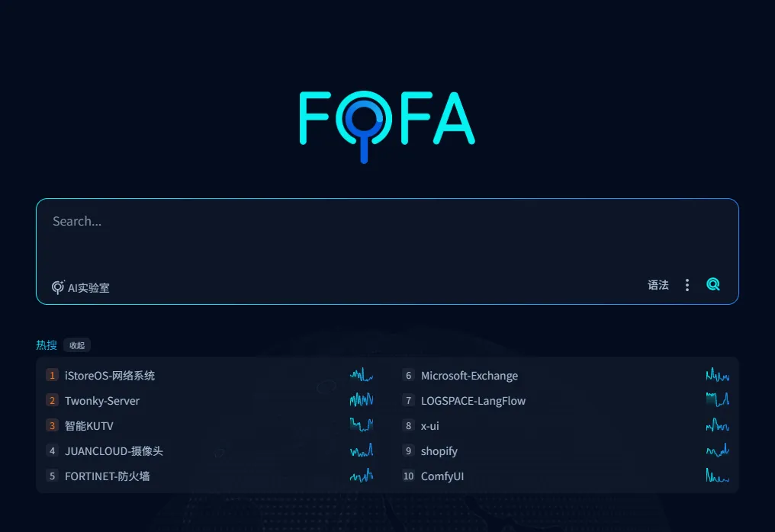Click the search magnifier icon

coord(712,284)
